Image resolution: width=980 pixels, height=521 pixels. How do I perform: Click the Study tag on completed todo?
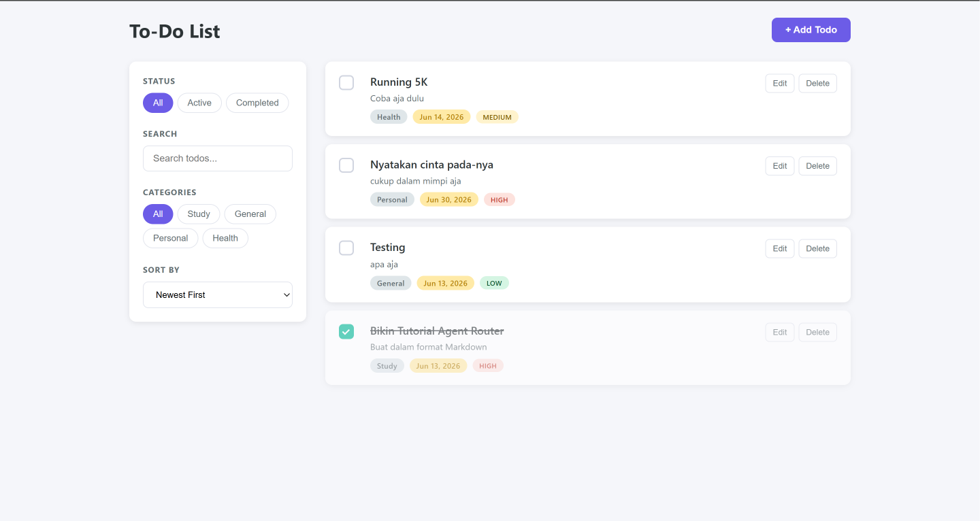387,366
